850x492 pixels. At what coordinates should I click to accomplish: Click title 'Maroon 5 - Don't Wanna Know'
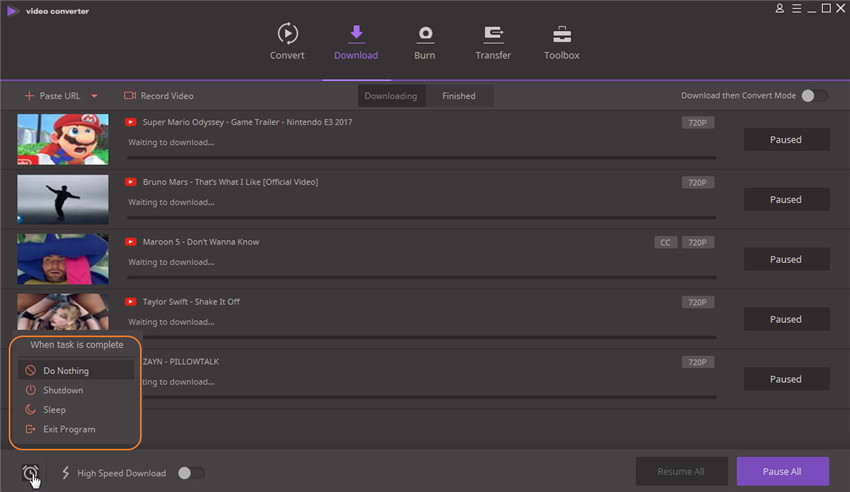coord(201,242)
